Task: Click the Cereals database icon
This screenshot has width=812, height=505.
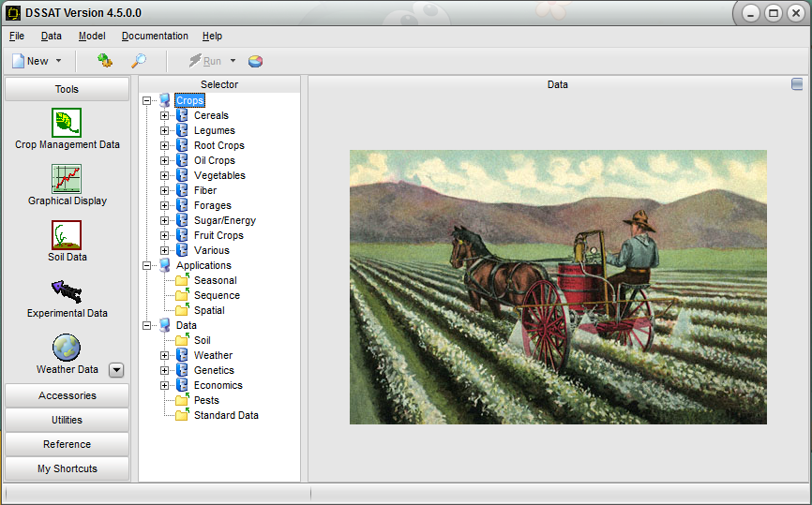Action: pyautogui.click(x=182, y=115)
